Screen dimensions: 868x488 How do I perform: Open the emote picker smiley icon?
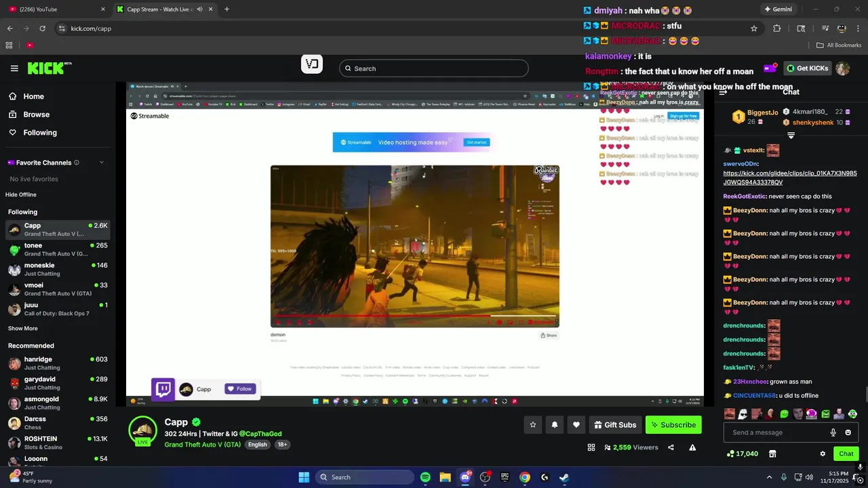[848, 432]
